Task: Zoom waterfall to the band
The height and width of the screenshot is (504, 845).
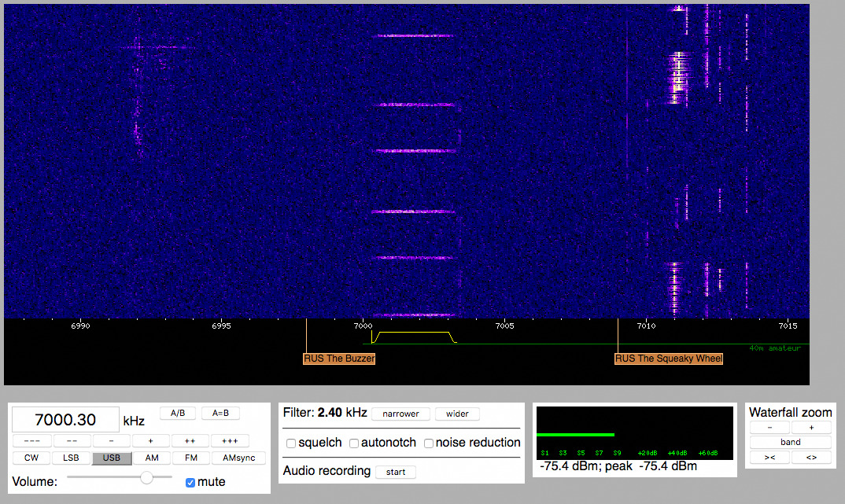Action: coord(791,442)
